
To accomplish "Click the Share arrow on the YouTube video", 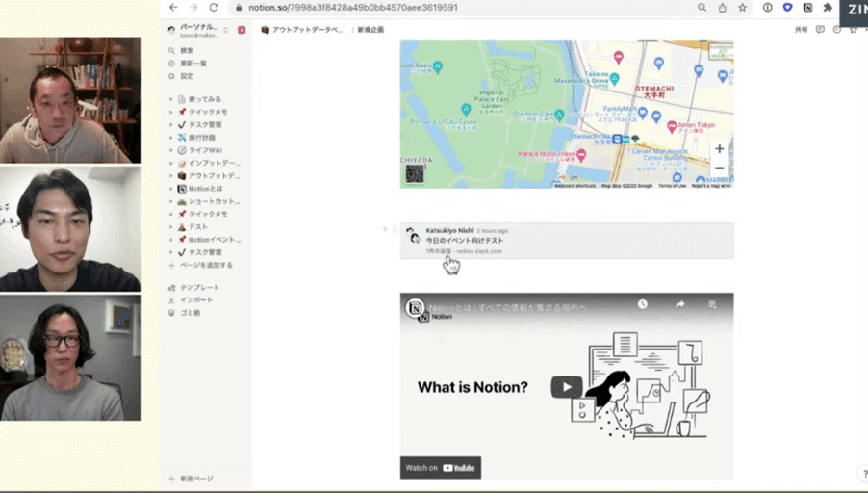I will [679, 304].
